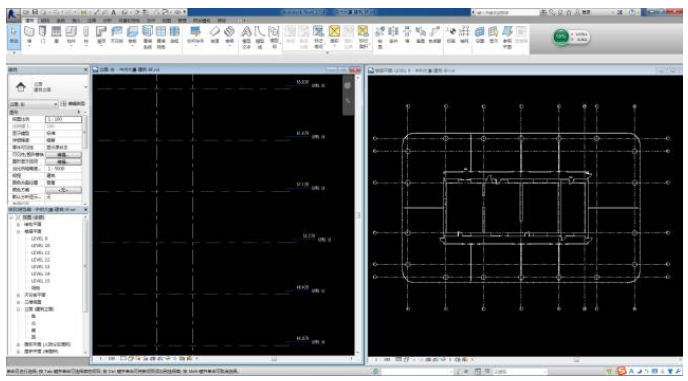The height and width of the screenshot is (381, 688).
Task: Select the Curtain System tool
Action: [147, 36]
